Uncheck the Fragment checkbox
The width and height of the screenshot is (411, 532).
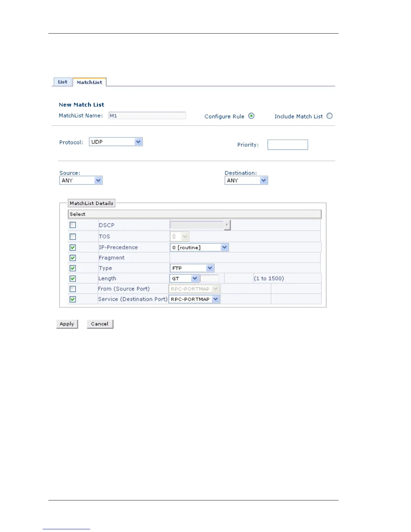tap(73, 258)
